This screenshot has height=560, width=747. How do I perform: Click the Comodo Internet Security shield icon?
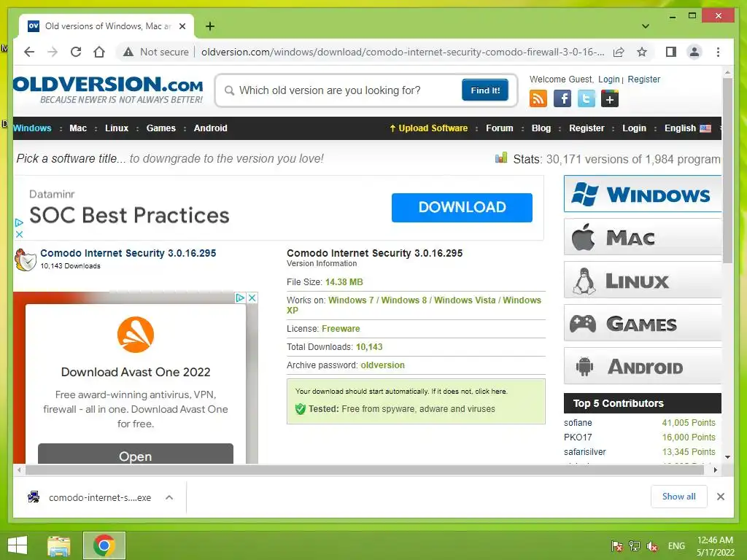tap(26, 260)
